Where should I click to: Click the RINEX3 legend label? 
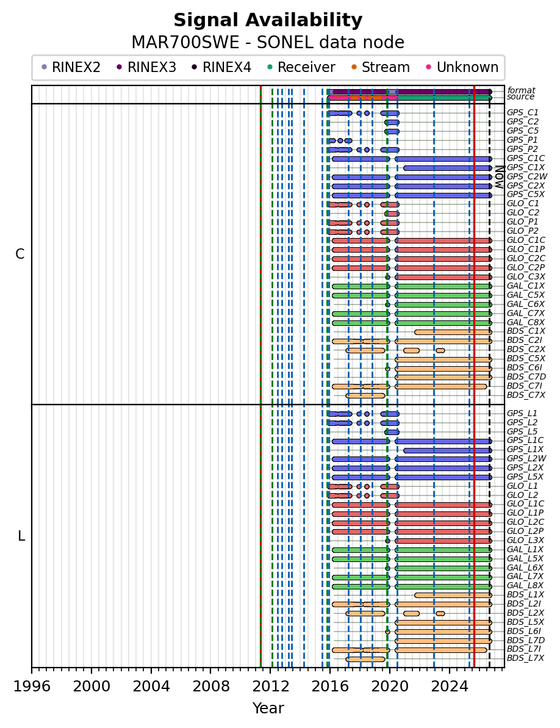[x=152, y=67]
